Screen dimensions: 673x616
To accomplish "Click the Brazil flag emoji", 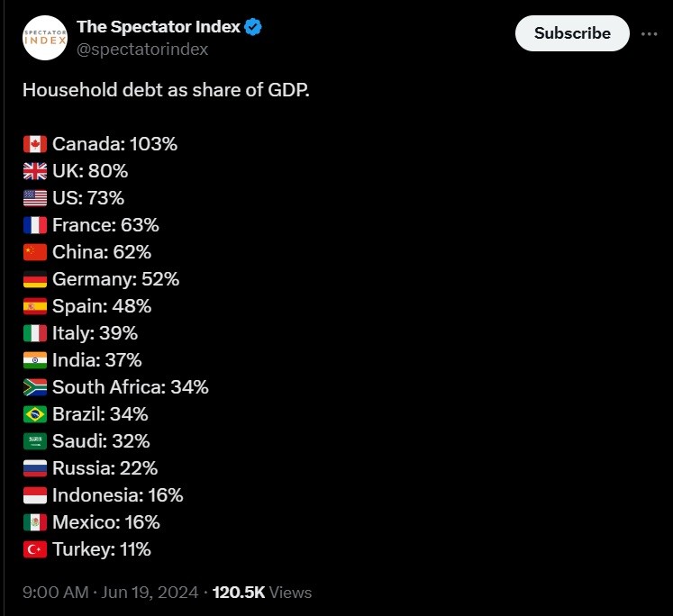I will (x=34, y=414).
